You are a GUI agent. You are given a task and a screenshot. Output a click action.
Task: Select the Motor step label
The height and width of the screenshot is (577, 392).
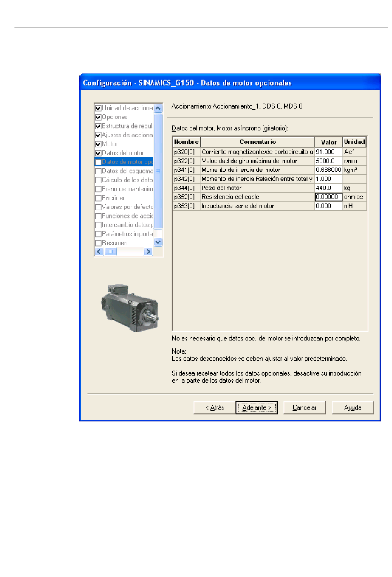(x=110, y=144)
